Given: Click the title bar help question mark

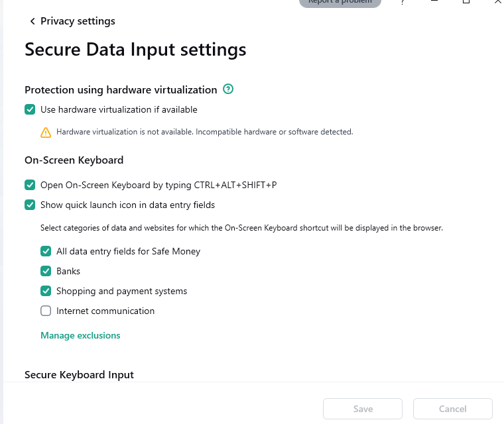Looking at the screenshot, I should [402, 3].
